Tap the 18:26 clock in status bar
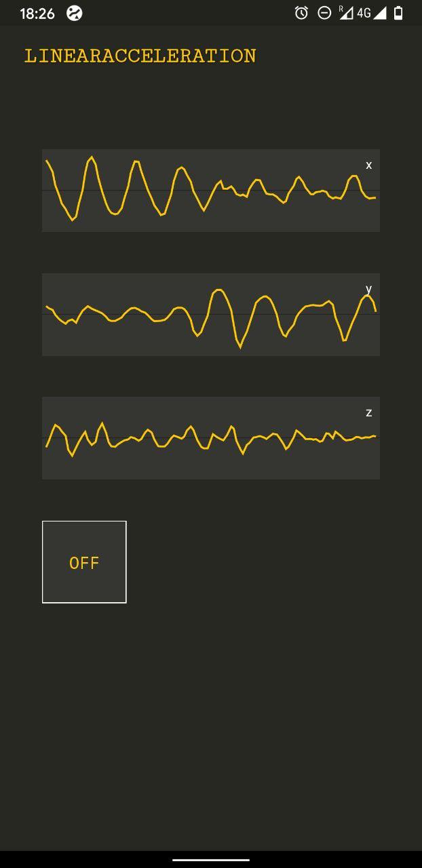This screenshot has height=868, width=422. click(x=37, y=14)
